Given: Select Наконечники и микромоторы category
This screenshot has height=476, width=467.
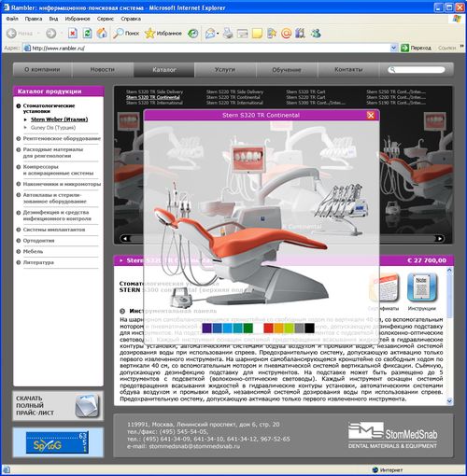Looking at the screenshot, I should [62, 184].
